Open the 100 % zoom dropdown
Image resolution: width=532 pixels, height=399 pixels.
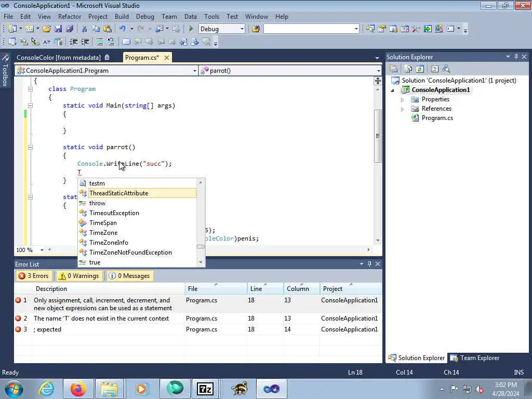pos(42,250)
